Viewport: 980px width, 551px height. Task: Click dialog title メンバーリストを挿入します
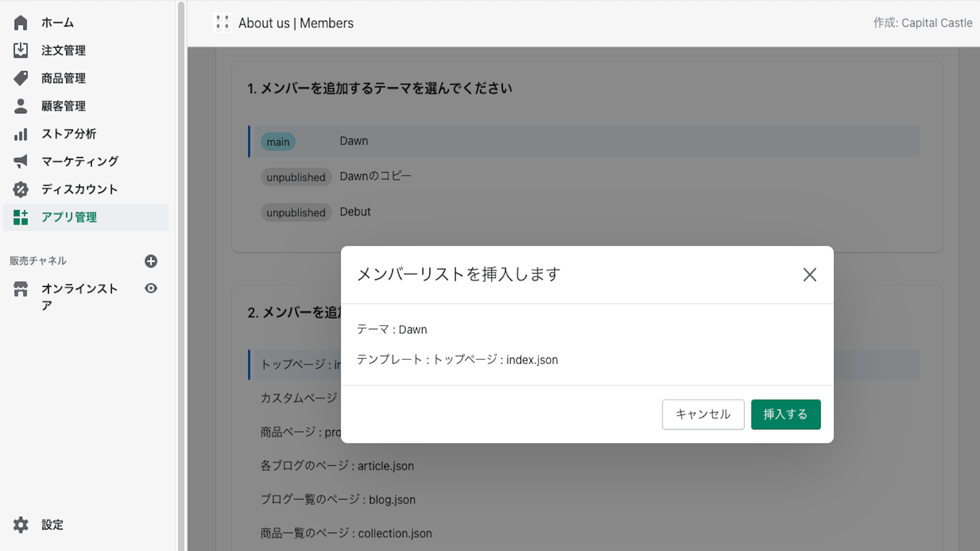click(x=459, y=274)
